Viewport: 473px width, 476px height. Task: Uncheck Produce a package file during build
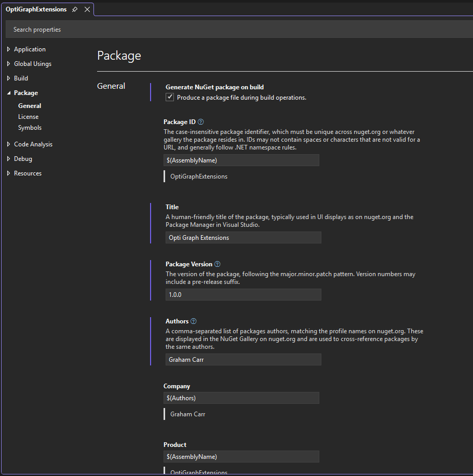170,97
